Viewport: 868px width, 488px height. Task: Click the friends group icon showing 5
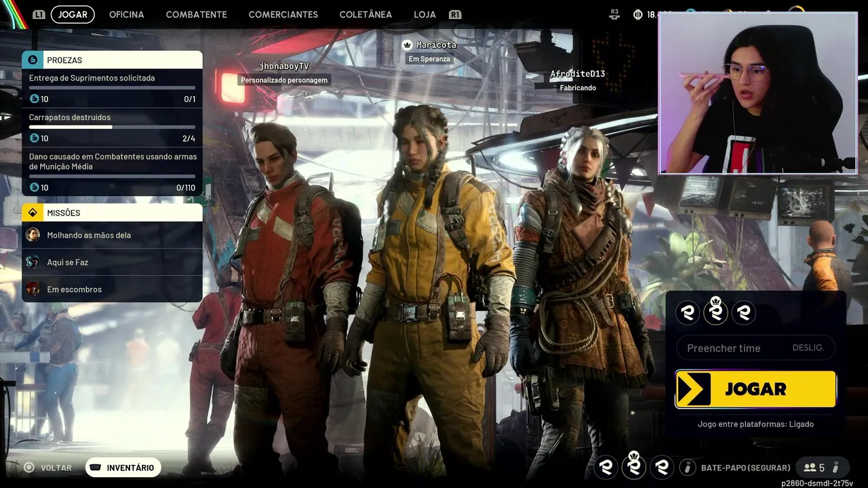coord(810,468)
